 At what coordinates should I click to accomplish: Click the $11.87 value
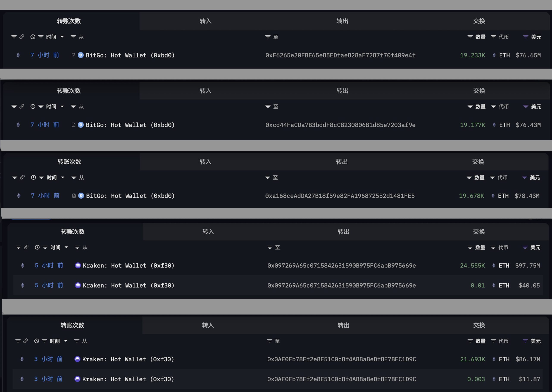[530, 379]
